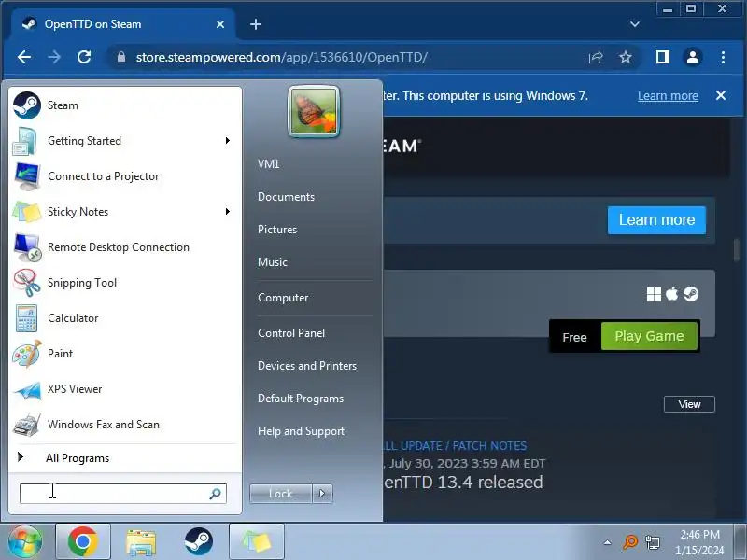Go back in Chrome
The width and height of the screenshot is (747, 560).
tap(24, 57)
